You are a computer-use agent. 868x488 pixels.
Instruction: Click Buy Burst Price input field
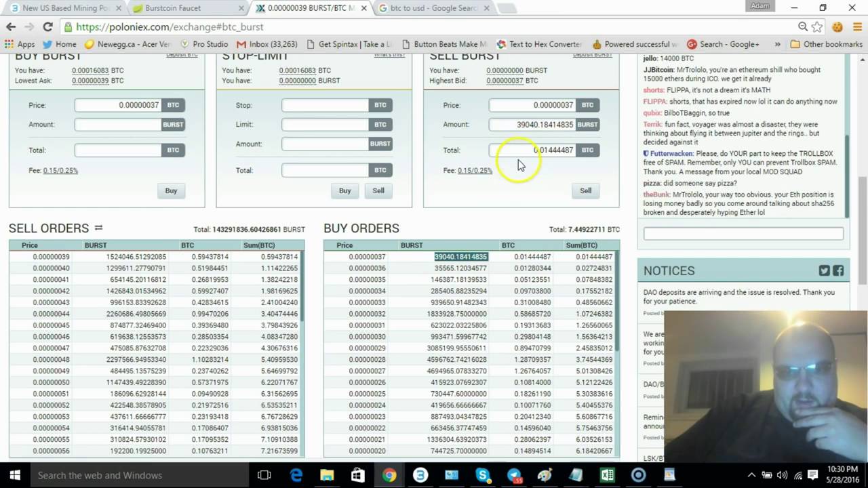(x=118, y=105)
